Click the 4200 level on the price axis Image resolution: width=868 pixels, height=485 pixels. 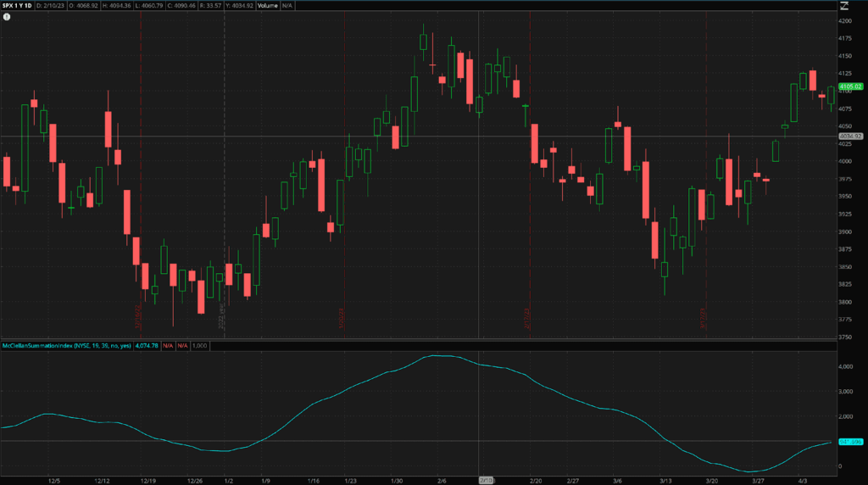coord(845,20)
